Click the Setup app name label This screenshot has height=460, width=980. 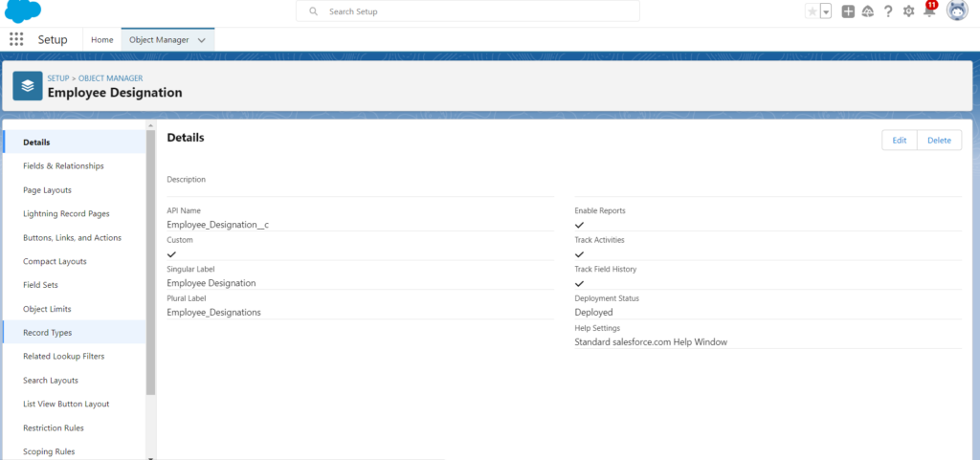(x=53, y=39)
